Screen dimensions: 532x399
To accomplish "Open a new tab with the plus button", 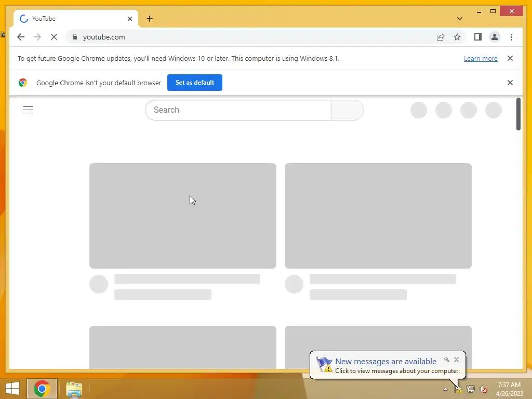I will 150,19.
